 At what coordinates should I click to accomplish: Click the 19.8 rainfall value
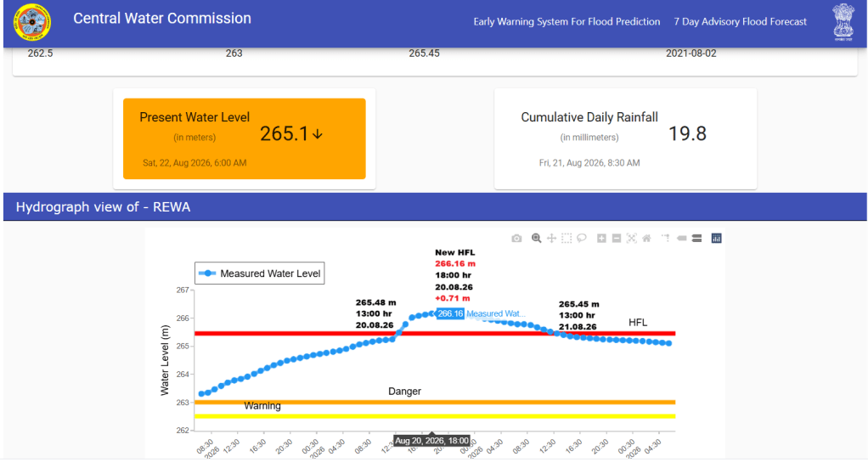click(688, 133)
